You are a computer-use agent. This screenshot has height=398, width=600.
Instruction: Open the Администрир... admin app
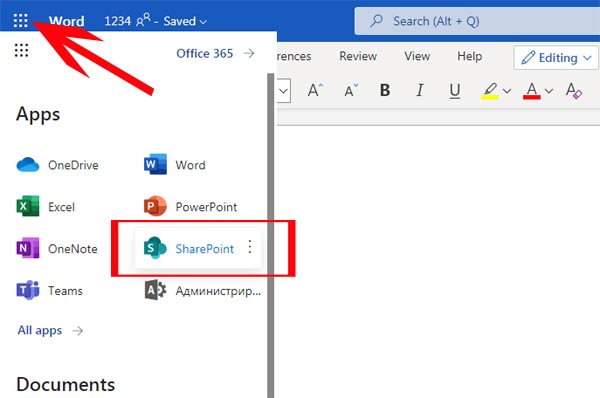[x=202, y=290]
